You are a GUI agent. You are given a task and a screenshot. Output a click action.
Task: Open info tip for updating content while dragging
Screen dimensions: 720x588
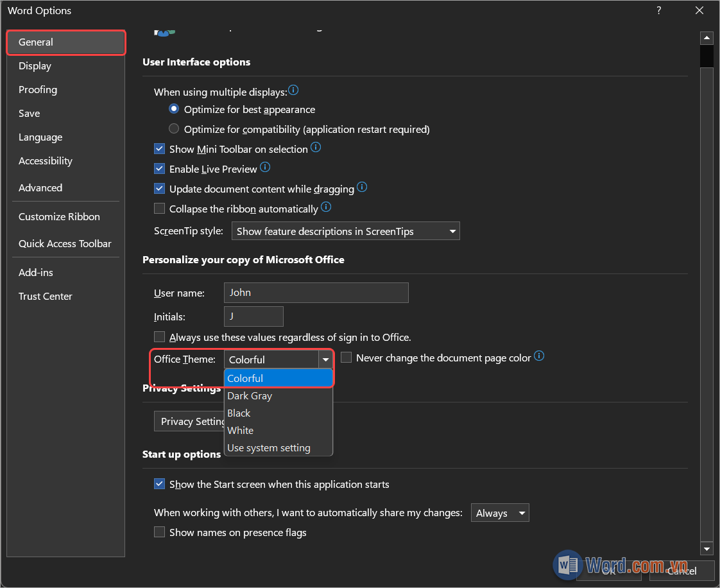362,187
